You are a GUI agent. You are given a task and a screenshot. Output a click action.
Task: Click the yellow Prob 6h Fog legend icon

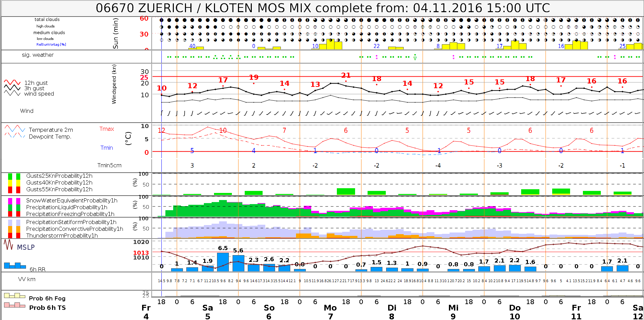(x=15, y=296)
